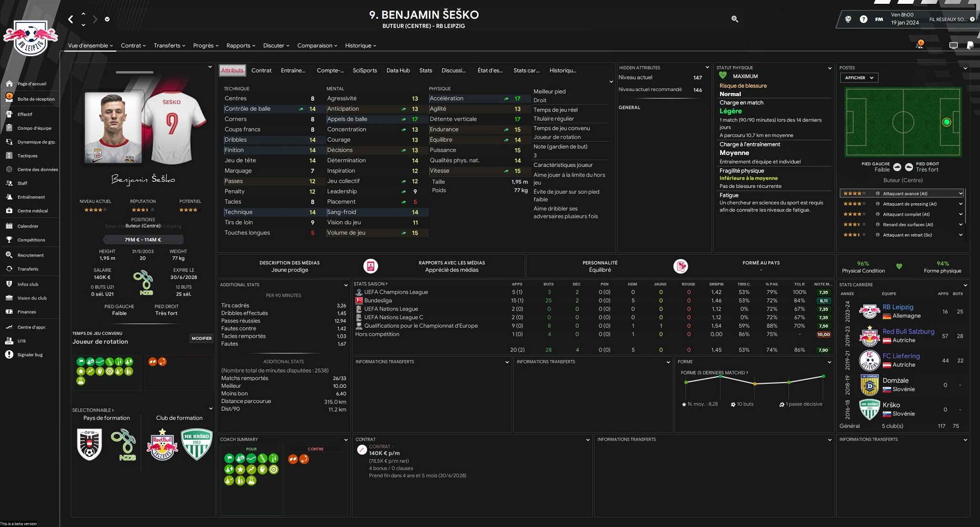This screenshot has width=980, height=527.
Task: Open Boîte de réception inbox icon
Action: tap(9, 98)
